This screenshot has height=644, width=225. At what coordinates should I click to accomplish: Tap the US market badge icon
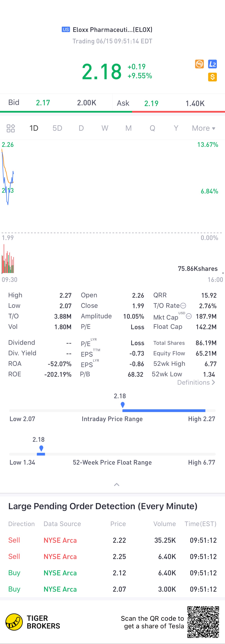[x=66, y=29]
